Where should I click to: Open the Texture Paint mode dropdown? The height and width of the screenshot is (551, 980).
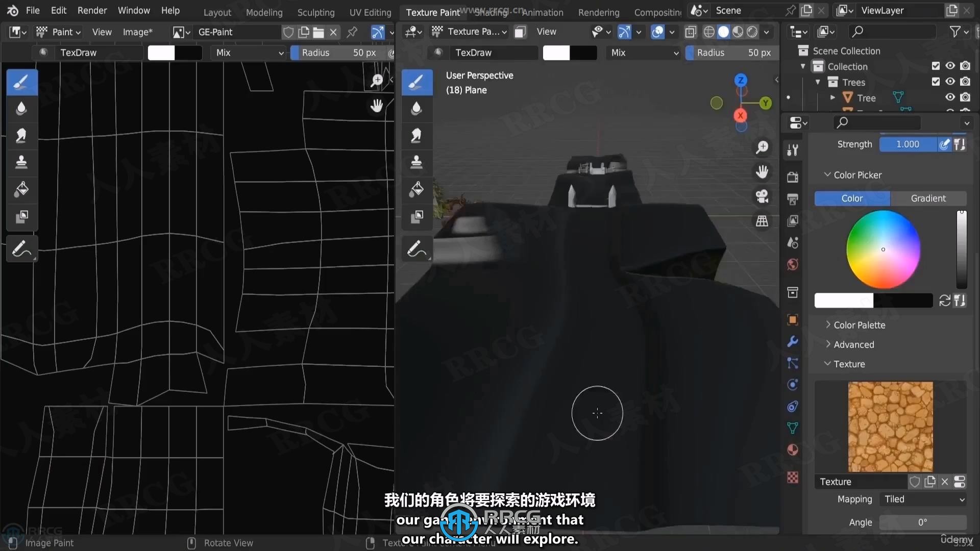coord(469,32)
